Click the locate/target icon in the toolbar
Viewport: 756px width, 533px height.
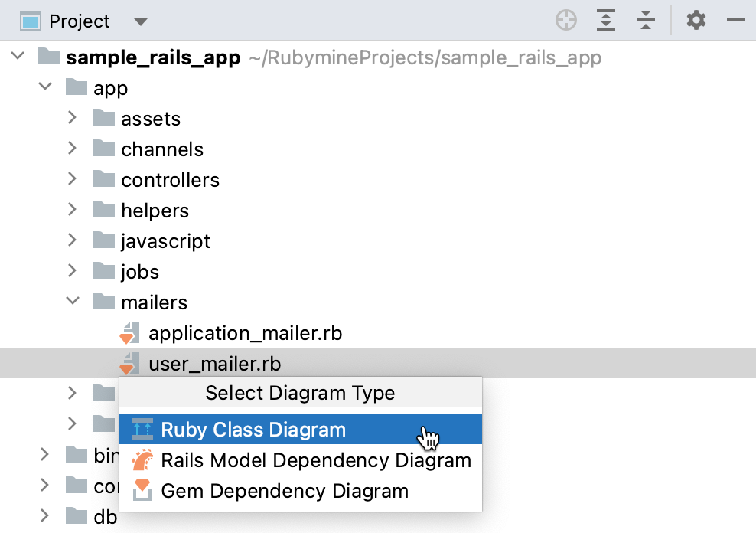point(565,21)
